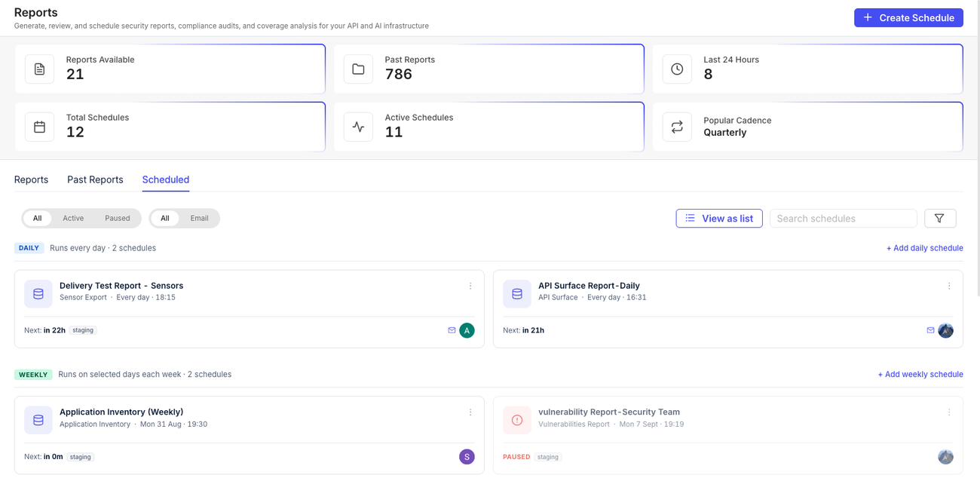Click 'Sensor Export · Every day · 18:15' text
The image size is (980, 478).
(x=118, y=297)
